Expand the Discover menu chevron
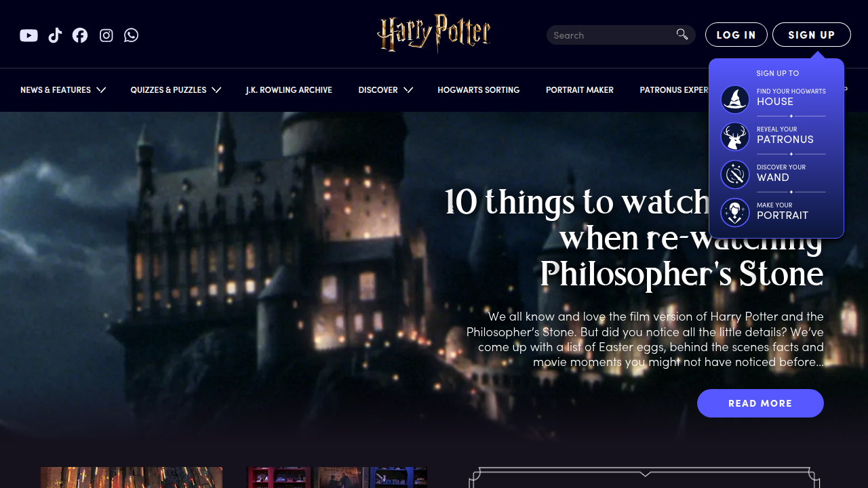868x488 pixels. click(408, 90)
